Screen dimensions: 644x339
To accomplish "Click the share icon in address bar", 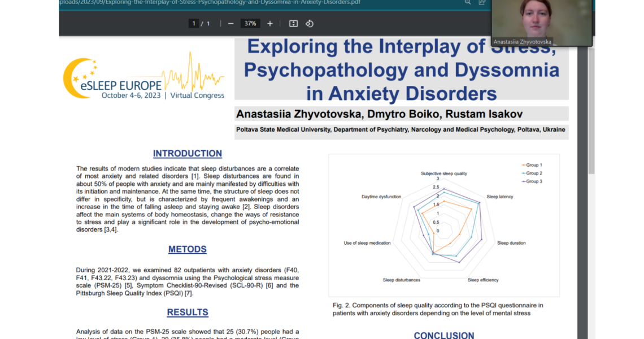I will [482, 2].
